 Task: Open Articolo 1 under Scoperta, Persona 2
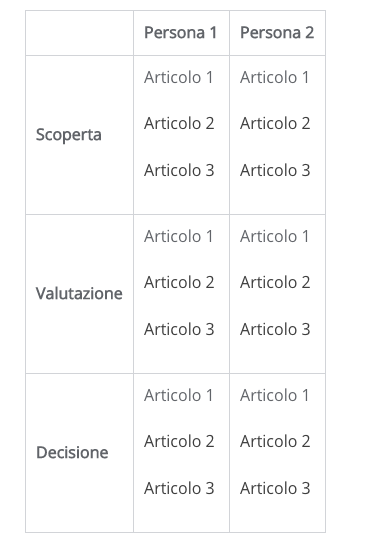(x=274, y=77)
